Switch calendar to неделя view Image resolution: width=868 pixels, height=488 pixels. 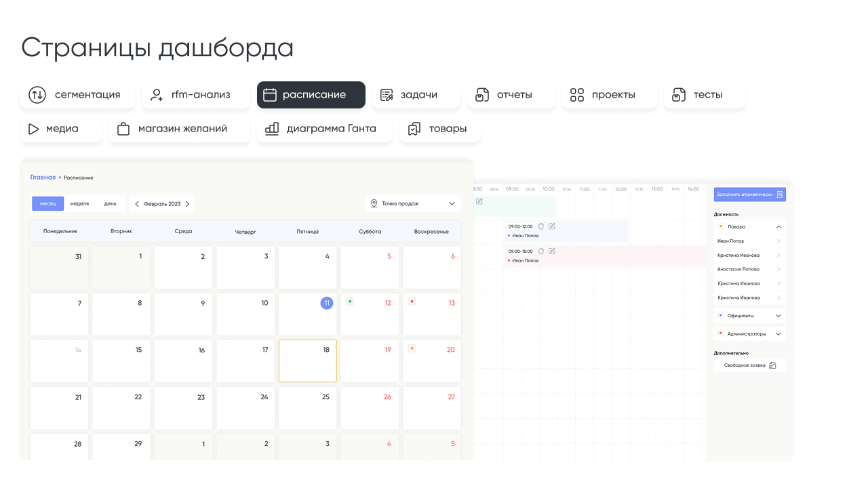[80, 203]
